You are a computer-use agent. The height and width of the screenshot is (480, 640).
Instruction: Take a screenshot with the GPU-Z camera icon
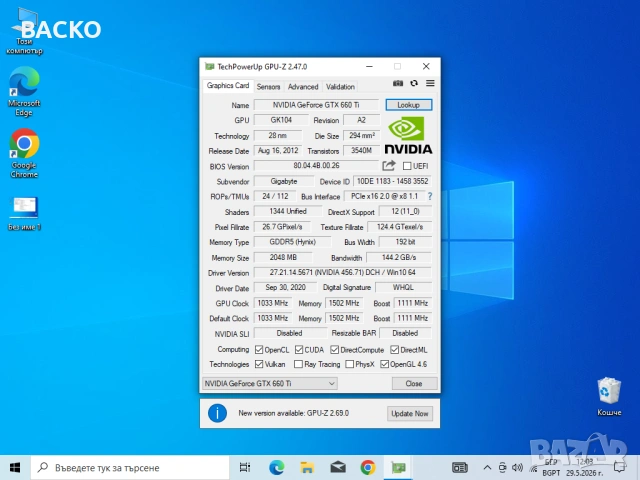point(398,83)
